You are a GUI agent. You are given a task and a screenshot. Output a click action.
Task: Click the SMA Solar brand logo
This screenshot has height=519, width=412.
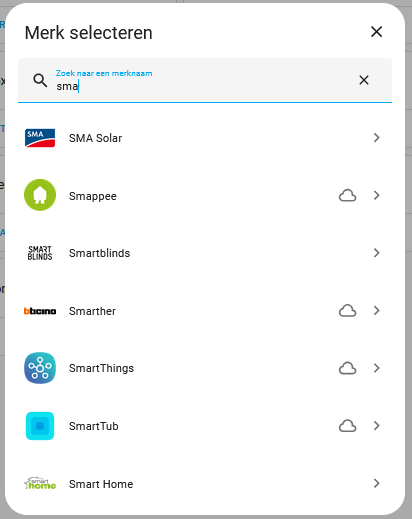[40, 138]
